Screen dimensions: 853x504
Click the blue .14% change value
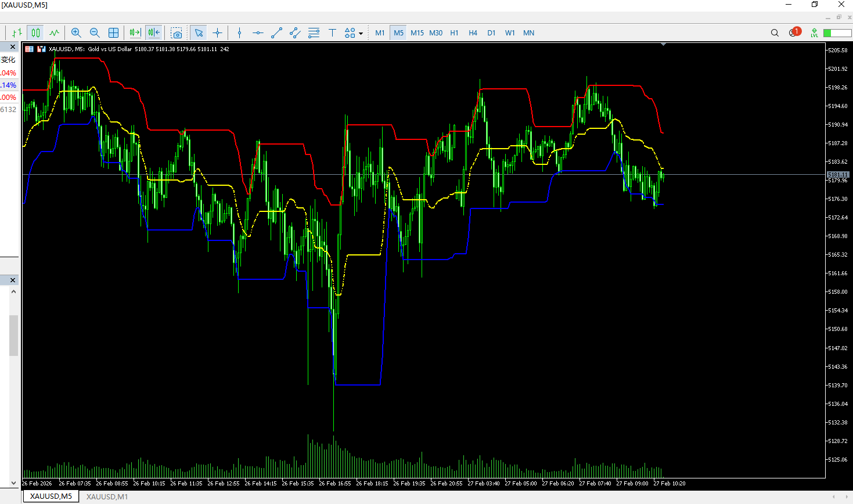click(8, 85)
